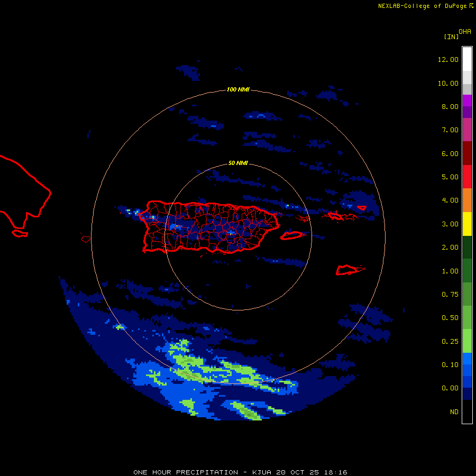Click the OHA product code label
476x476 pixels.
[465, 32]
